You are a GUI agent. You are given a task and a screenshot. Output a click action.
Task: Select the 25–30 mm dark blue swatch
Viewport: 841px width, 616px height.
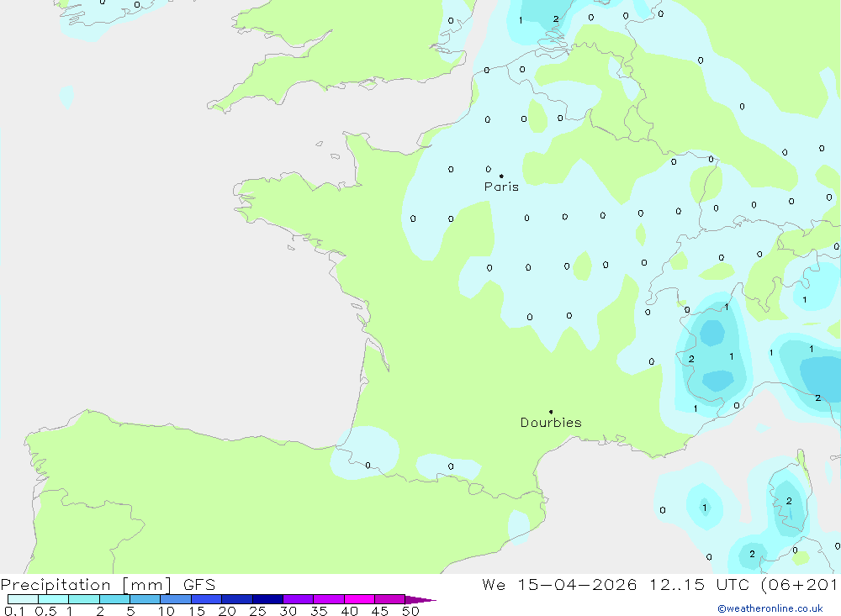click(267, 599)
